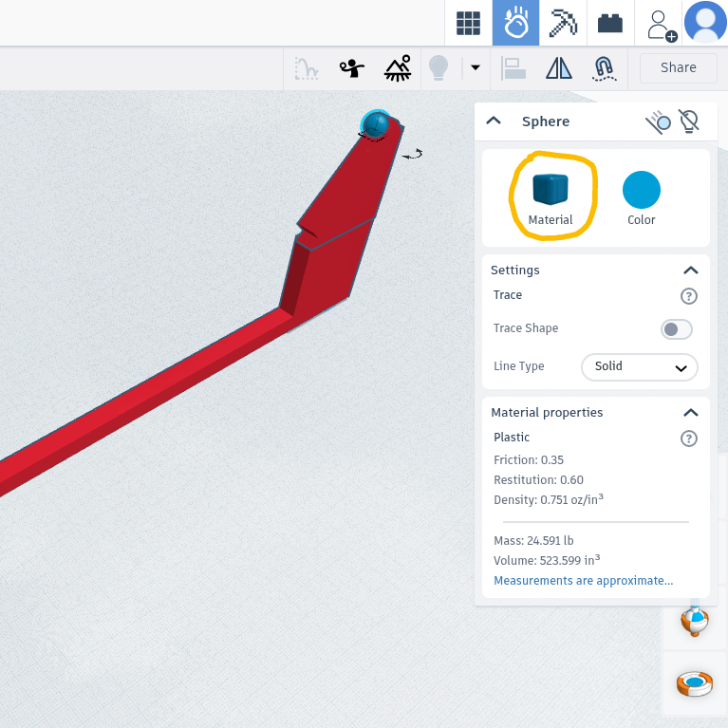Viewport: 728px width, 728px height.
Task: Enable the Trace Shape toggle
Action: [x=677, y=329]
